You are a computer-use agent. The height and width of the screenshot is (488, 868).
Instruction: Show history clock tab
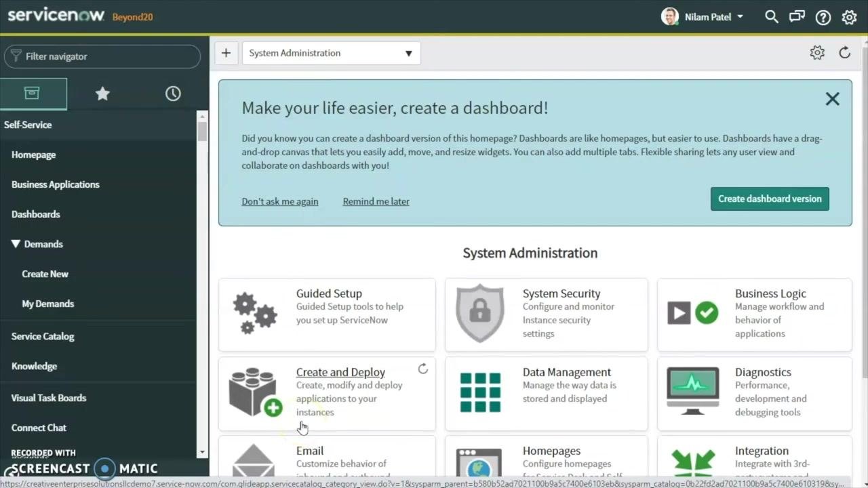(173, 94)
